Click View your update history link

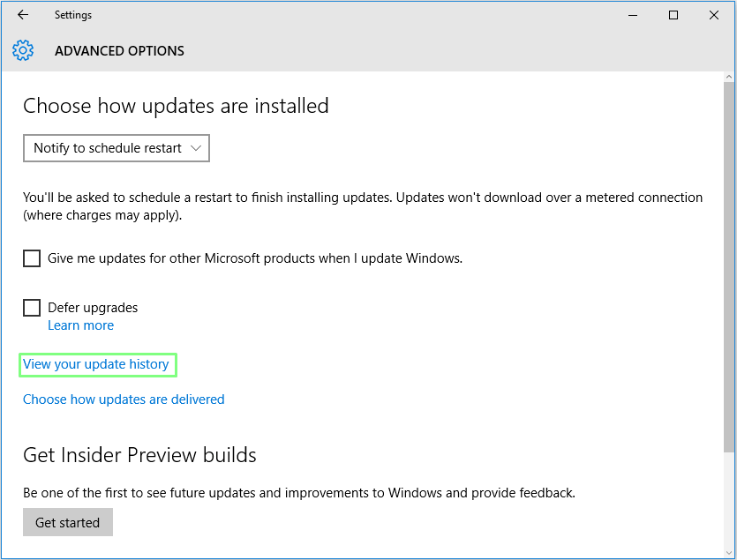coord(95,364)
